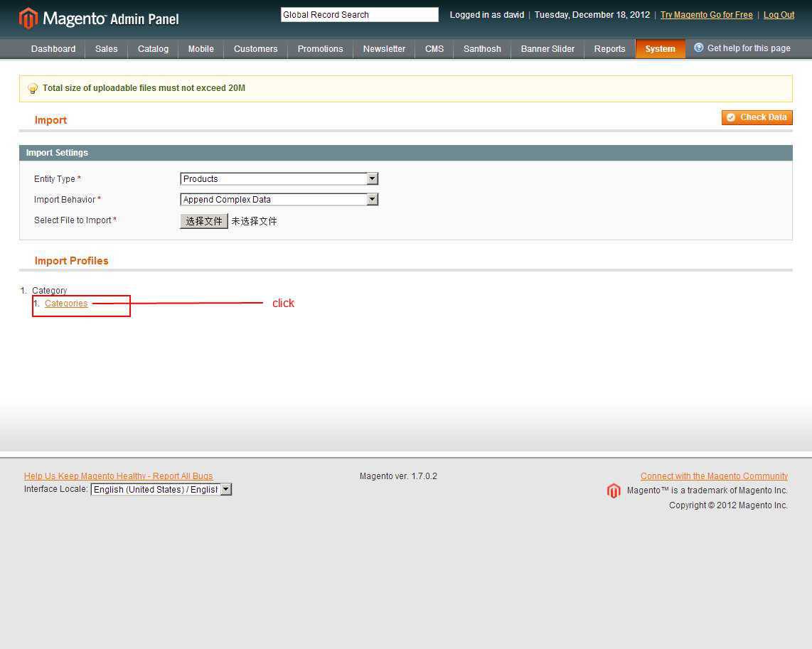The height and width of the screenshot is (649, 812).
Task: Open the Dashboard menu
Action: pyautogui.click(x=53, y=49)
